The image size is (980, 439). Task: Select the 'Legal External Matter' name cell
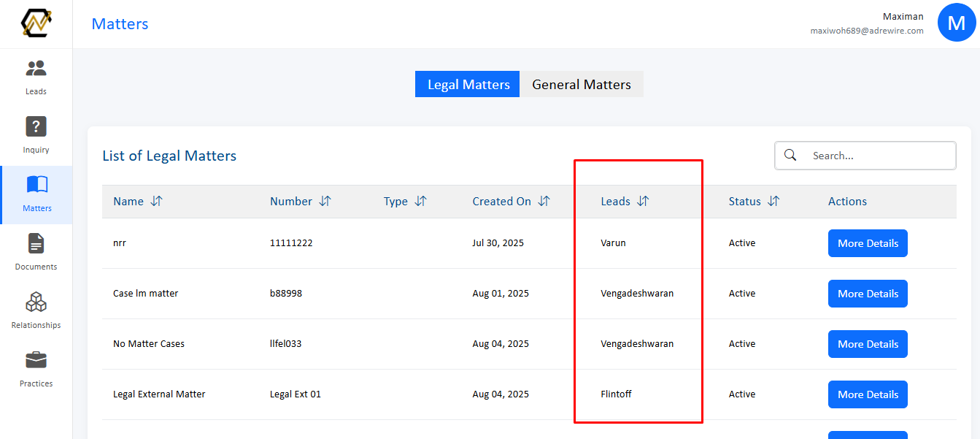[159, 394]
